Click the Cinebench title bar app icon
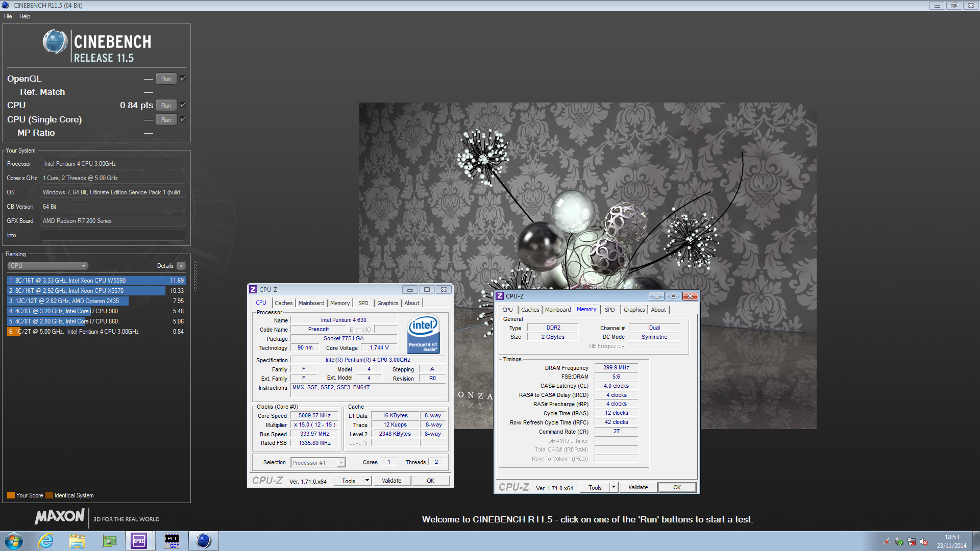Screen dimensions: 980x551 tap(6, 5)
